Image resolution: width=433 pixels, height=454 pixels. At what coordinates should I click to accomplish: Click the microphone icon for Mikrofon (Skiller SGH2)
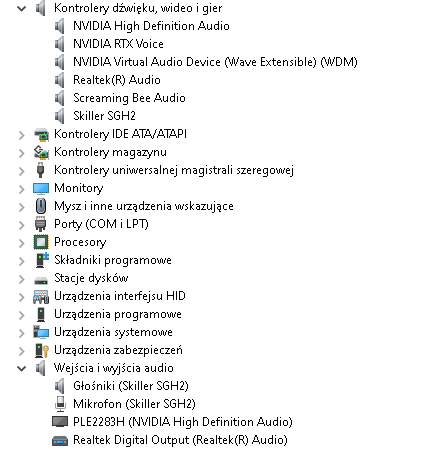point(60,404)
